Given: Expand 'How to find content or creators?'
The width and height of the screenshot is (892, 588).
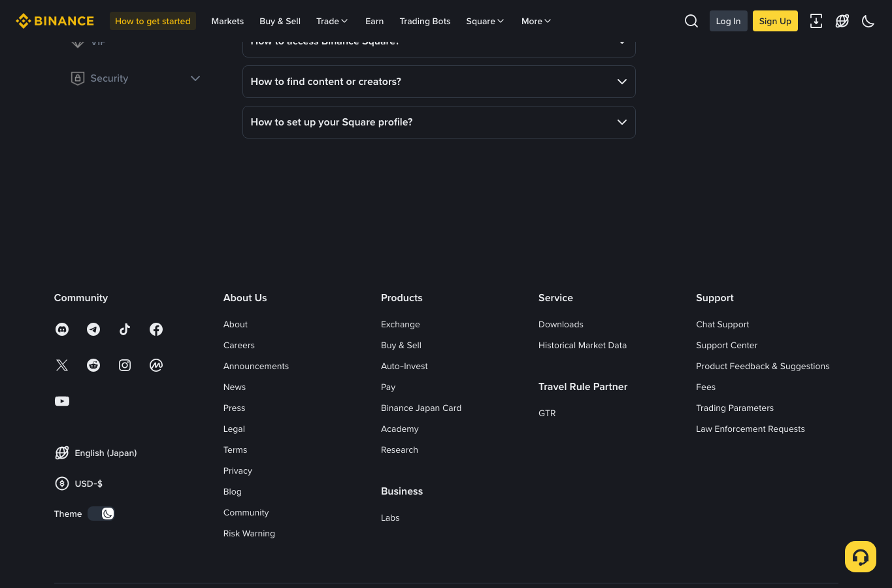Looking at the screenshot, I should click(439, 82).
